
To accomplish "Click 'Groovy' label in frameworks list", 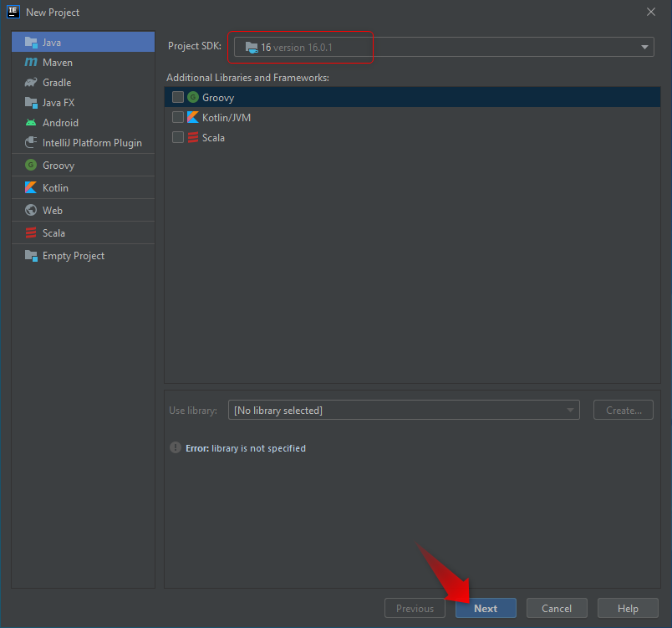I will (218, 98).
